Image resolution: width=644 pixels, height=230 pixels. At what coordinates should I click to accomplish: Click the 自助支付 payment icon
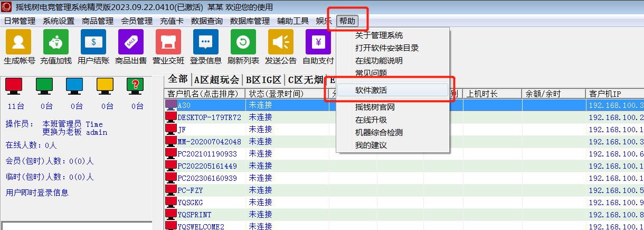(318, 42)
